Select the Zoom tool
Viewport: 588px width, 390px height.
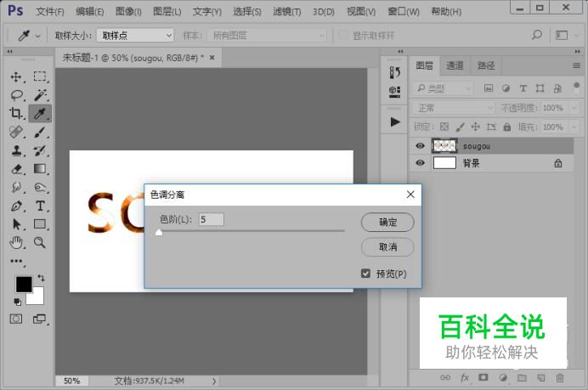40,243
